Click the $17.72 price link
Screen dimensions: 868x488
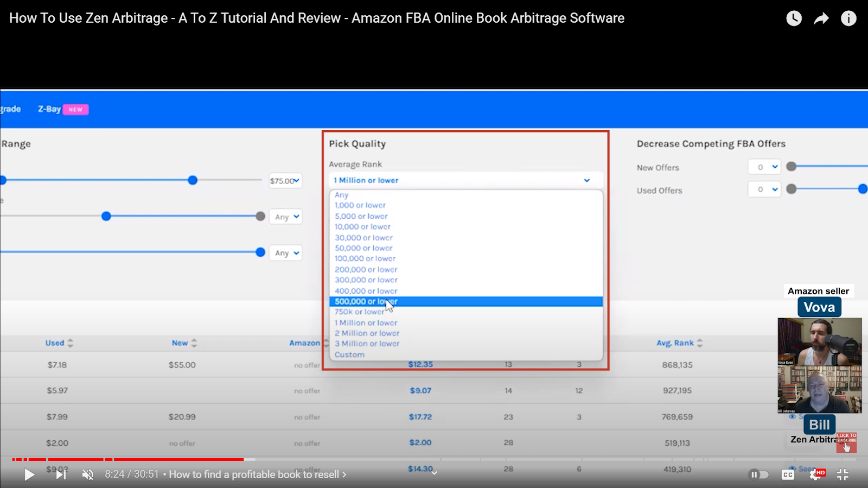(420, 417)
